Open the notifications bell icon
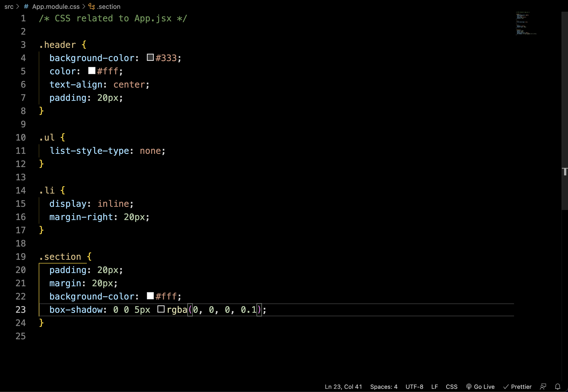The image size is (568, 392). [557, 387]
